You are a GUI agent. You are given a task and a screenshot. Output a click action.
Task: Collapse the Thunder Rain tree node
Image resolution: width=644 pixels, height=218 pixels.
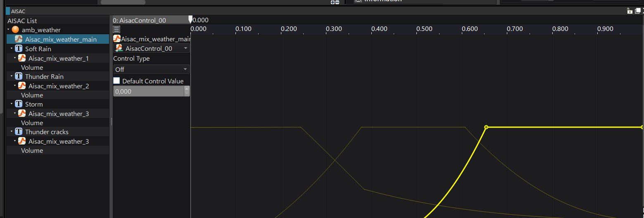pos(12,76)
